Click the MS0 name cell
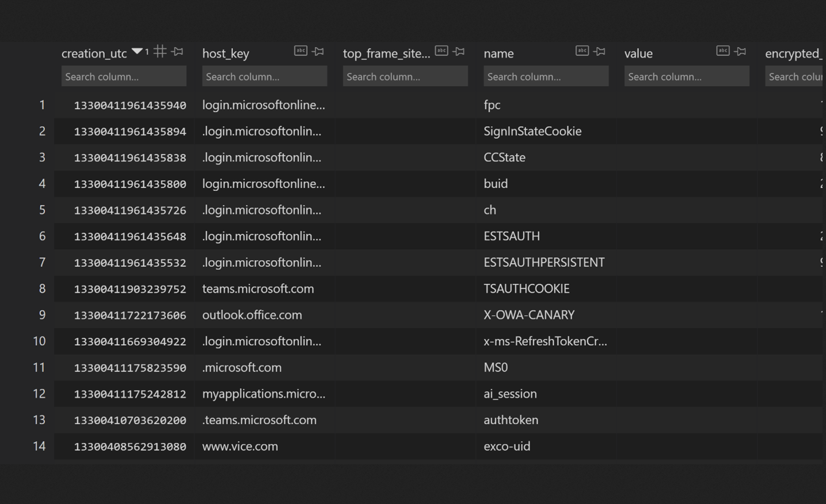The width and height of the screenshot is (826, 504). tap(496, 367)
